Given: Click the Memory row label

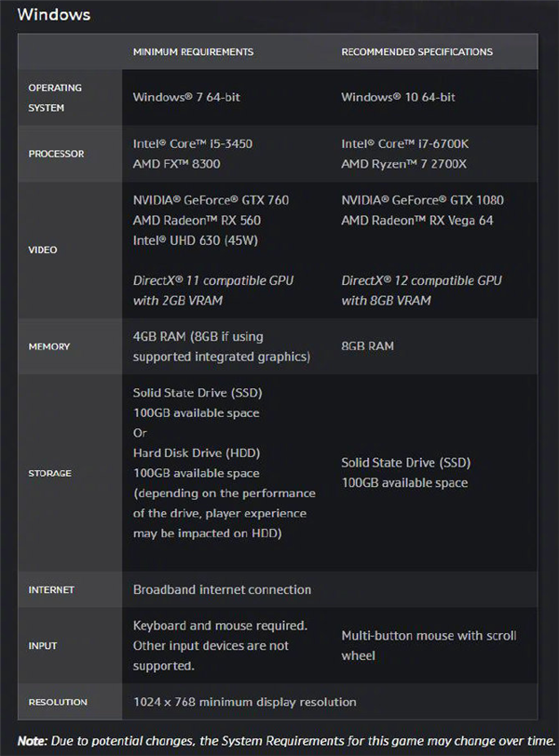Looking at the screenshot, I should (48, 346).
